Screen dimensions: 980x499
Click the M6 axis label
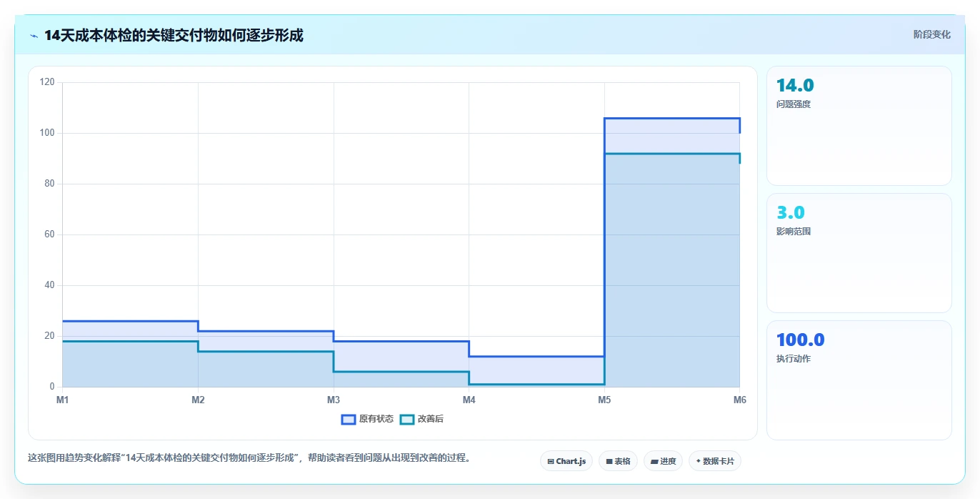coord(740,400)
